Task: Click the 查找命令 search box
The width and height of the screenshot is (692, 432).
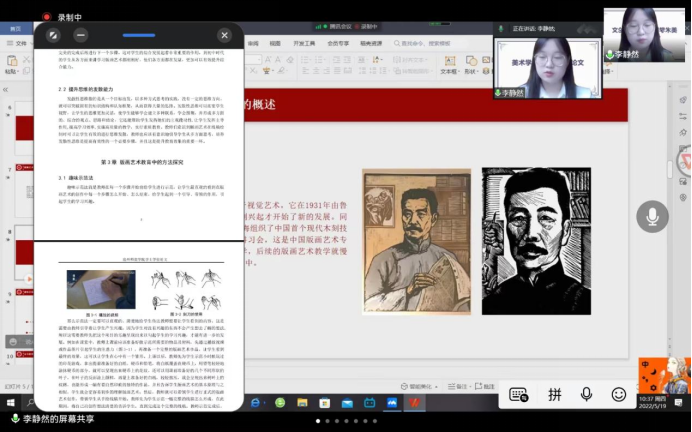Action: coord(426,43)
